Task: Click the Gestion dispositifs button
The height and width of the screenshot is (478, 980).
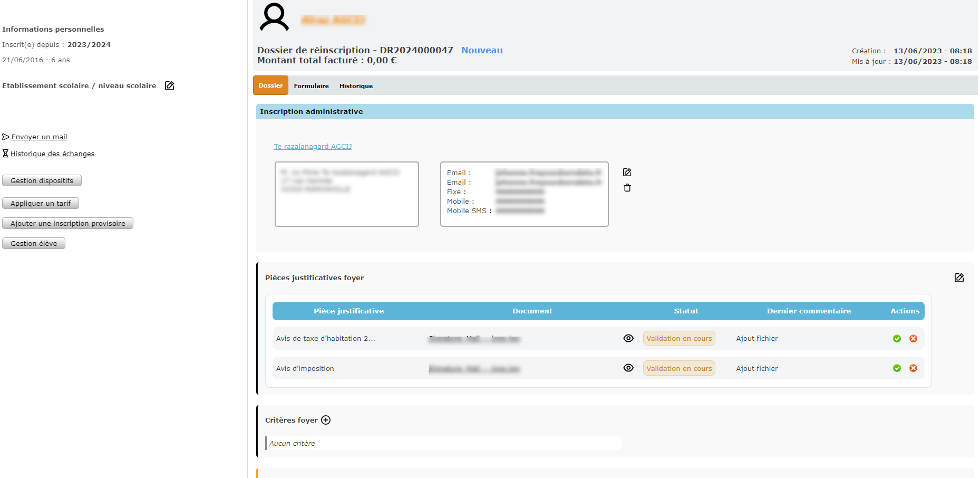Action: pyautogui.click(x=42, y=180)
